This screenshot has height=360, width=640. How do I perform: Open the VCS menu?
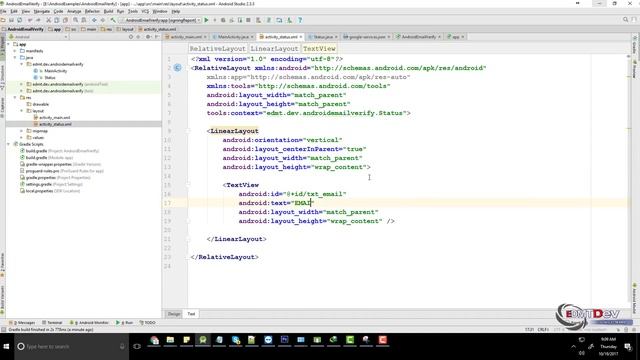pos(145,11)
